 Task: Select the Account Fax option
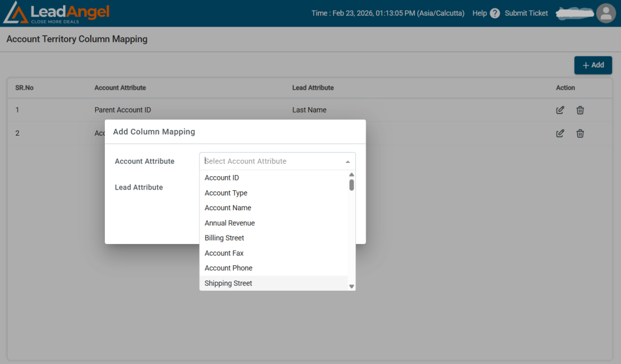(224, 253)
